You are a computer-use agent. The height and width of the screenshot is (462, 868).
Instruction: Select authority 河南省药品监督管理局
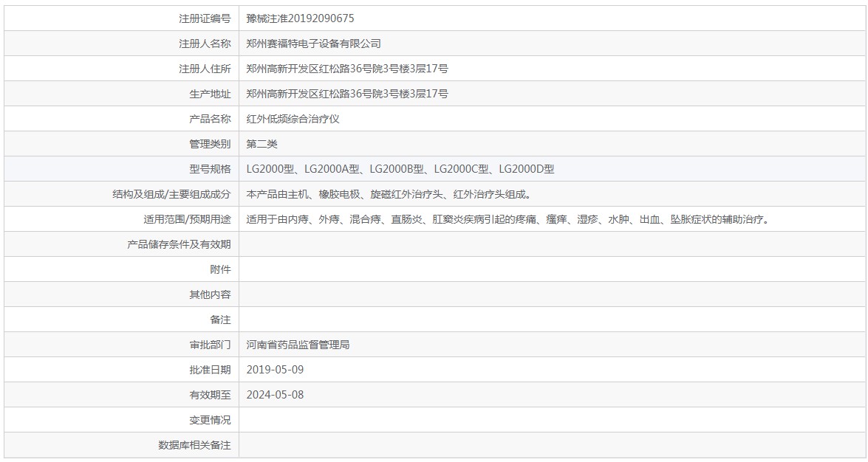point(298,345)
